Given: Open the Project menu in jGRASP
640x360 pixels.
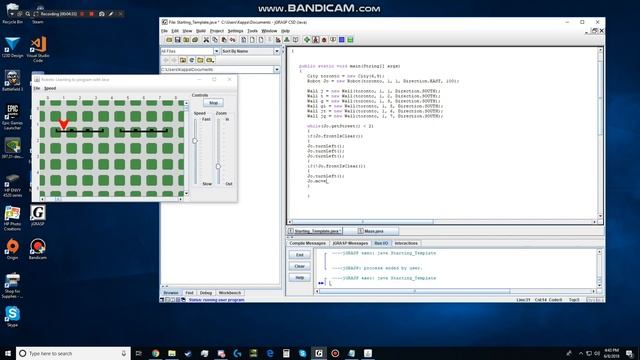Looking at the screenshot, I should click(x=216, y=31).
